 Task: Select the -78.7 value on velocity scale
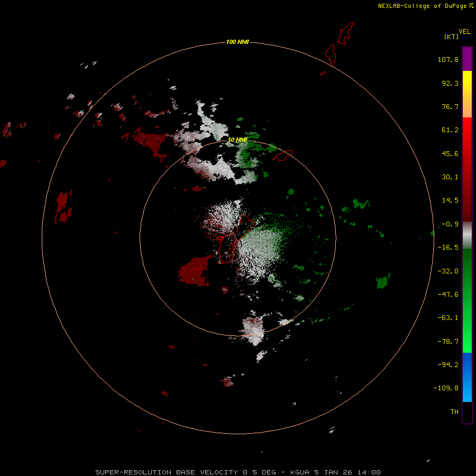(448, 342)
